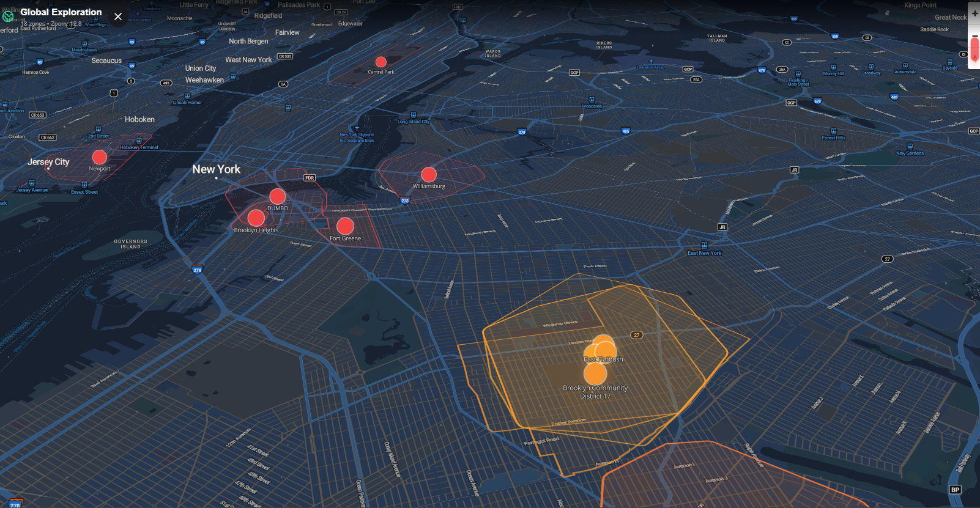
Task: Click the Rikers Island label
Action: point(604,45)
